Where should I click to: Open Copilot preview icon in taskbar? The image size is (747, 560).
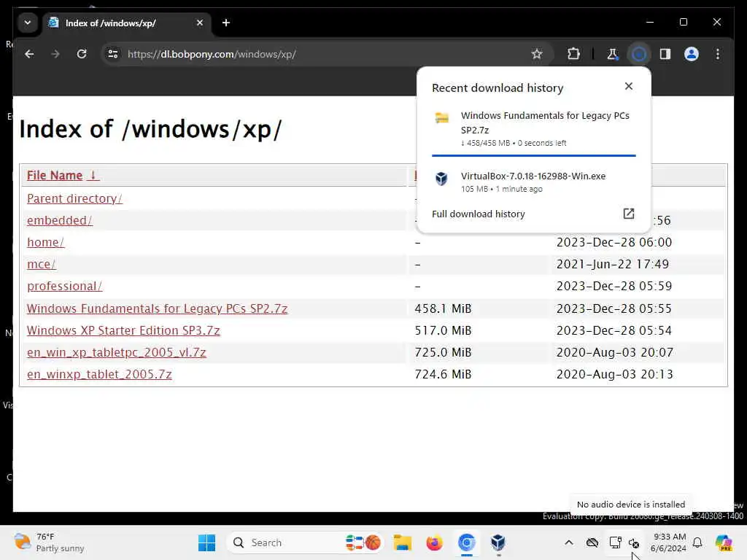point(724,542)
